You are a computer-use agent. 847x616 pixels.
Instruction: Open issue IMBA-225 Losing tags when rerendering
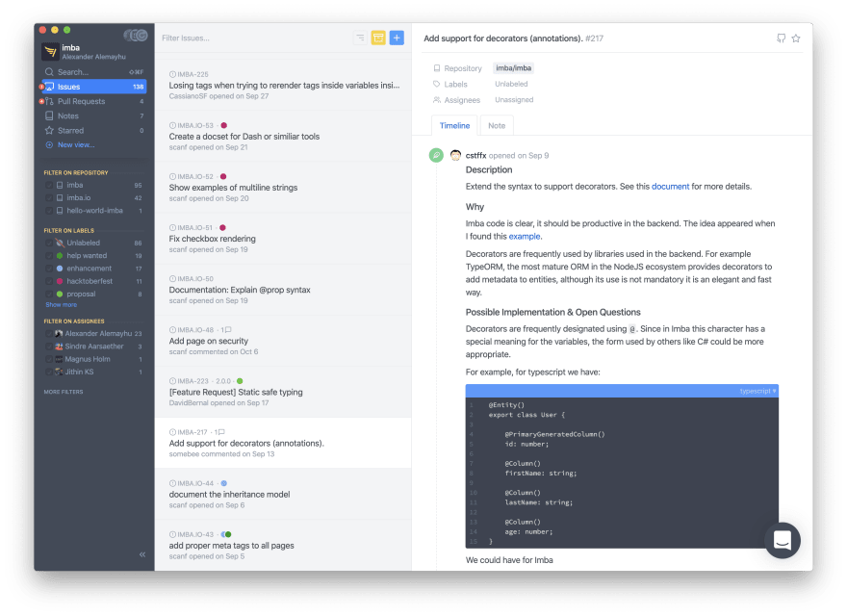click(283, 85)
